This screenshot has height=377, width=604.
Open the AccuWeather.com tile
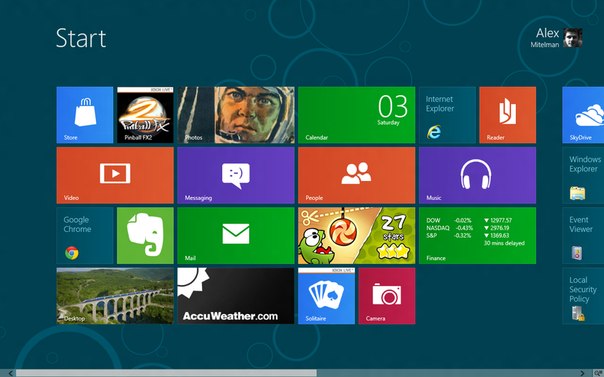click(236, 296)
